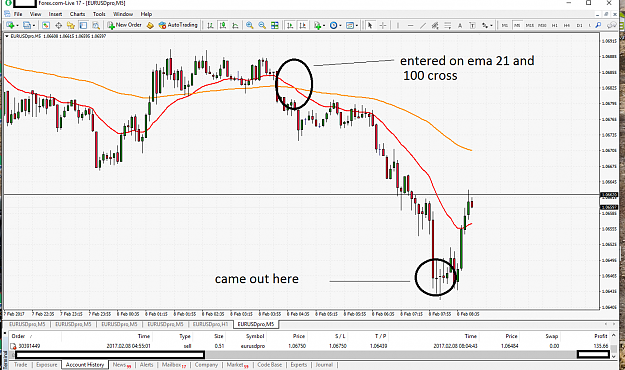This screenshot has height=370, width=625.
Task: Expand the Profiles dropdown arrow
Action: [x=34, y=26]
